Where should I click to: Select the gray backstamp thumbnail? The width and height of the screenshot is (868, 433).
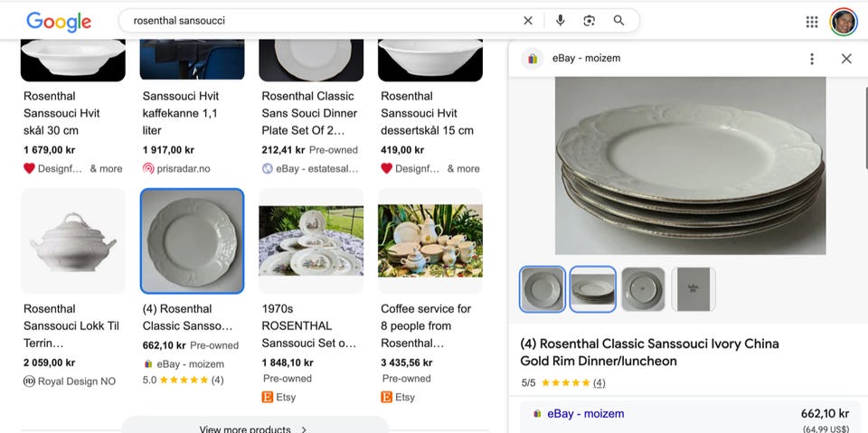693,289
